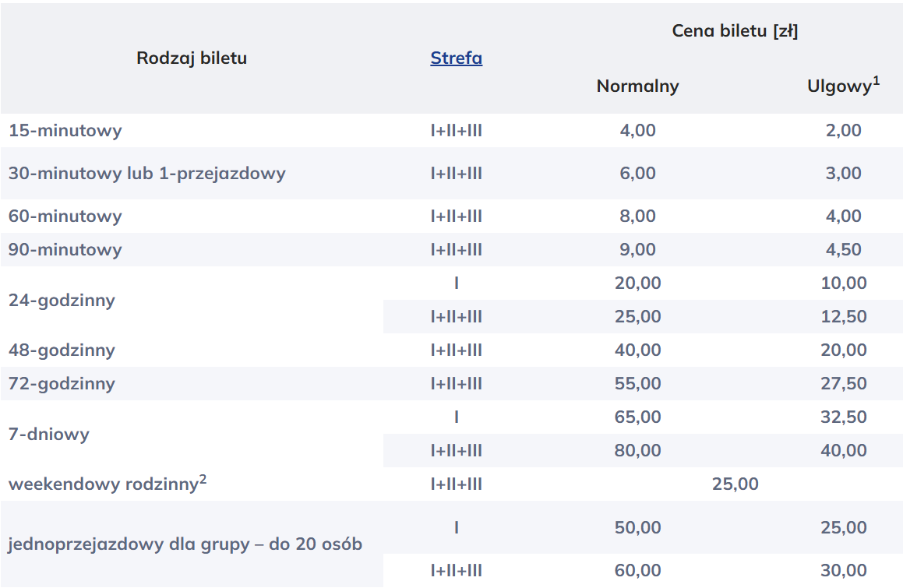The height and width of the screenshot is (588, 903).
Task: Open the Strefa link in table header
Action: 456,58
